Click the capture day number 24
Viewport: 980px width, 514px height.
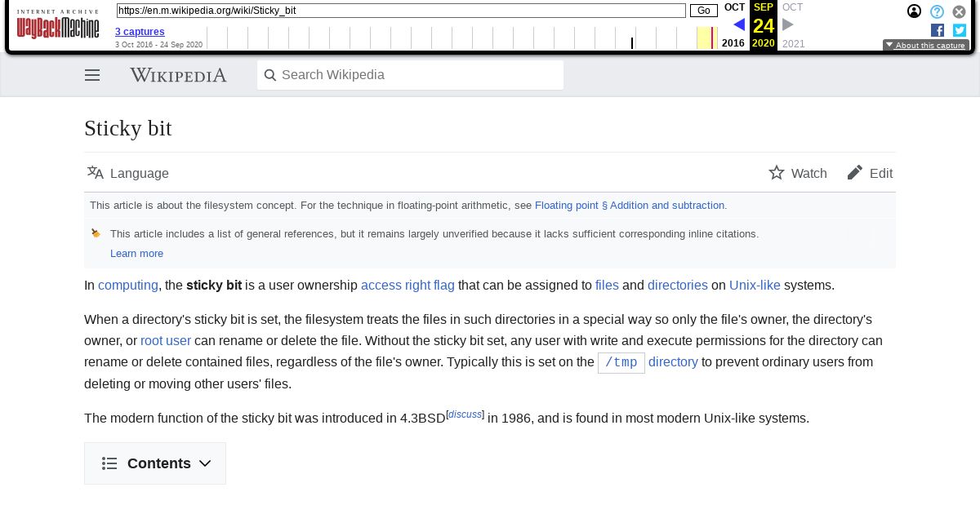[764, 25]
